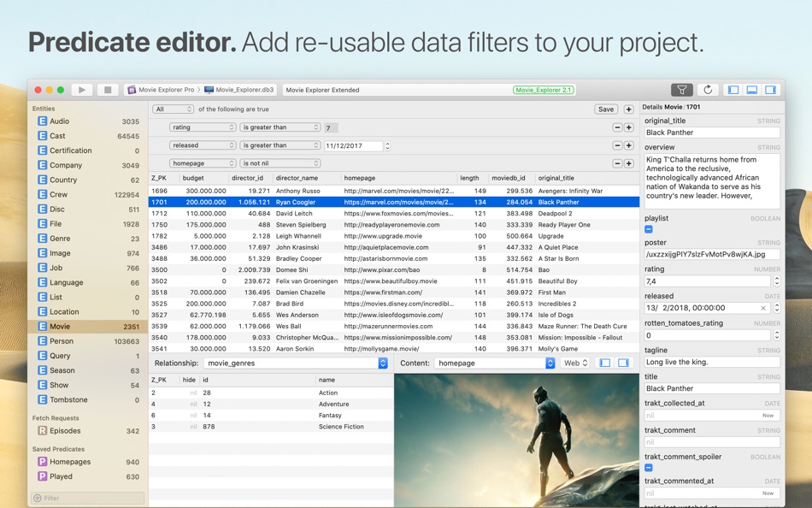This screenshot has height=508, width=812.
Task: Click the stop button in toolbar
Action: 108,90
